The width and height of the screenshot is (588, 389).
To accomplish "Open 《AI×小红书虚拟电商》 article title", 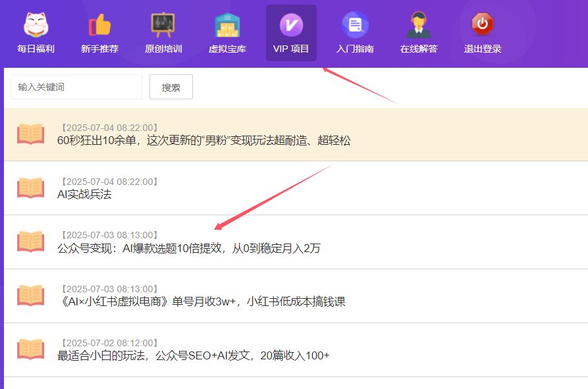I will tap(201, 301).
